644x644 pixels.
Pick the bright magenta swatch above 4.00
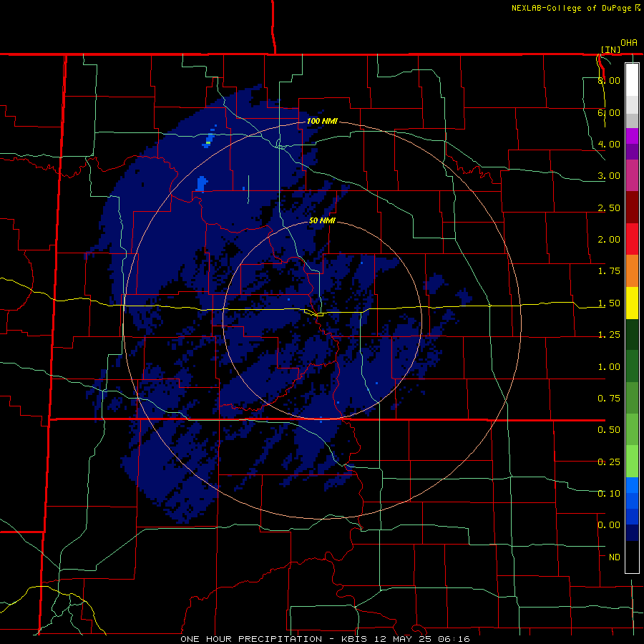(x=632, y=136)
